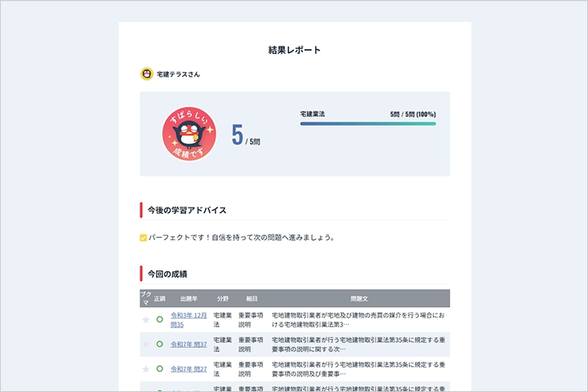Viewport: 588px width, 392px height.
Task: Open the 令和7年 問27 question link
Action: point(189,369)
